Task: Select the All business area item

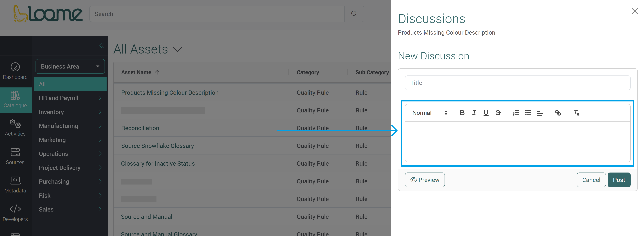Action: click(x=70, y=84)
